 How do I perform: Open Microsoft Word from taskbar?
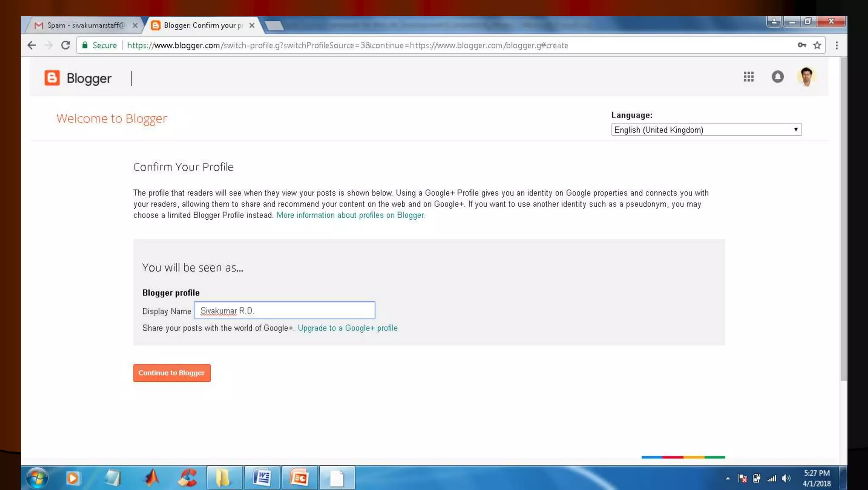pos(262,478)
